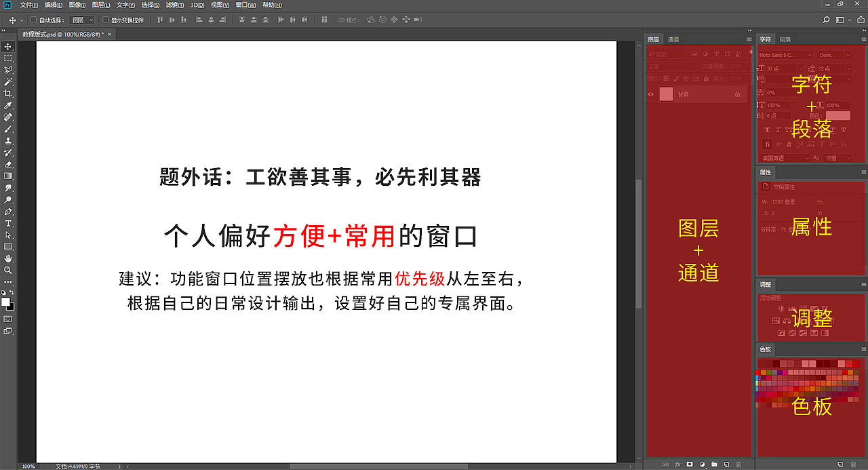Hide the 背景 layer with eye icon
The image size is (868, 470).
651,94
